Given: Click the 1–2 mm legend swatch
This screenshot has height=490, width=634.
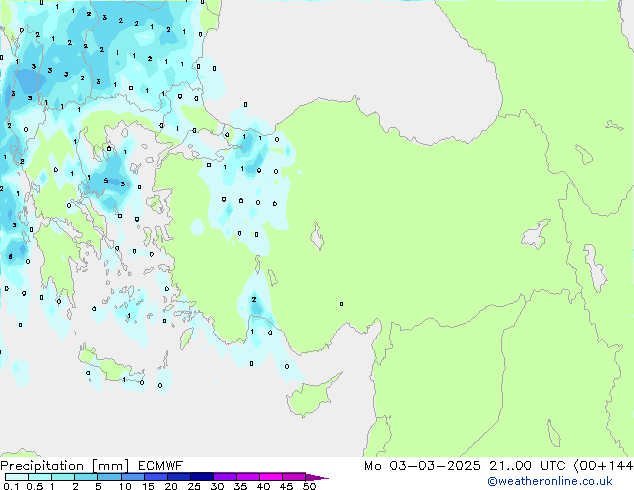Looking at the screenshot, I should pos(63,477).
